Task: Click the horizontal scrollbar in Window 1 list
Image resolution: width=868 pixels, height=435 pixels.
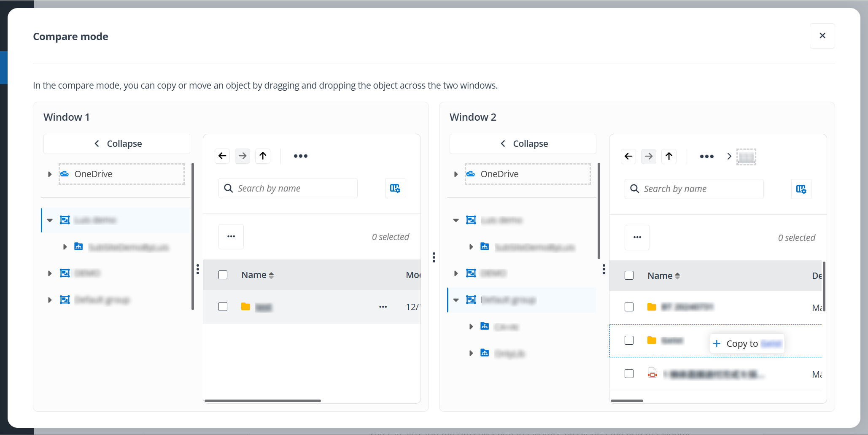Action: 262,401
